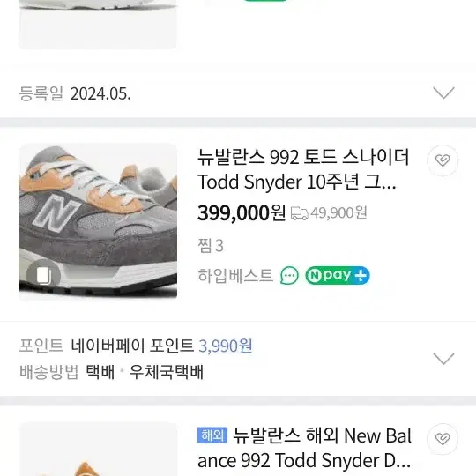
Task: Open the seller talk chat bubble icon
Action: (289, 276)
